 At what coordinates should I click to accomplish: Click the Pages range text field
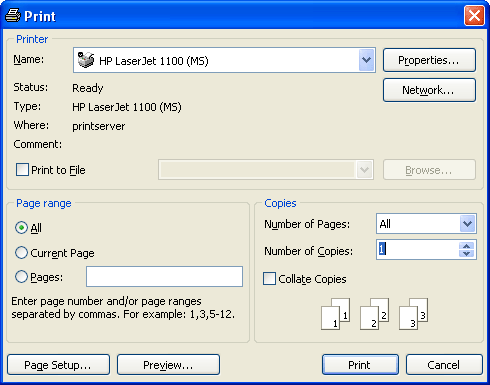[164, 276]
